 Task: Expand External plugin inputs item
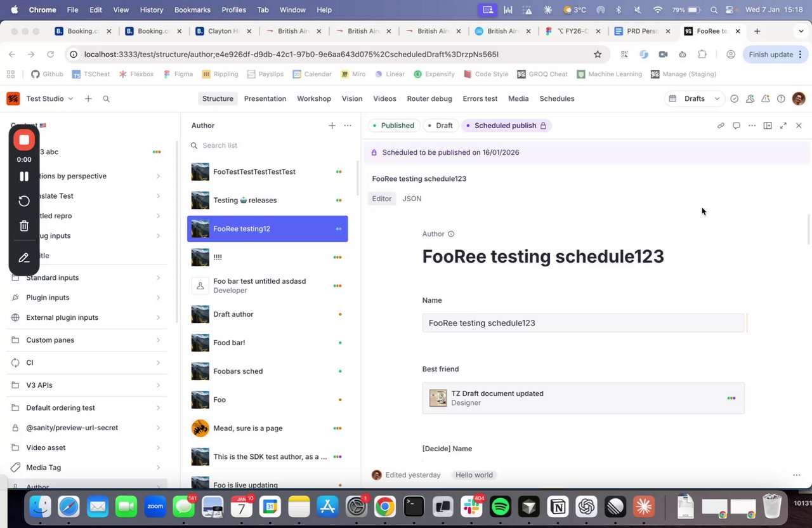pos(87,317)
